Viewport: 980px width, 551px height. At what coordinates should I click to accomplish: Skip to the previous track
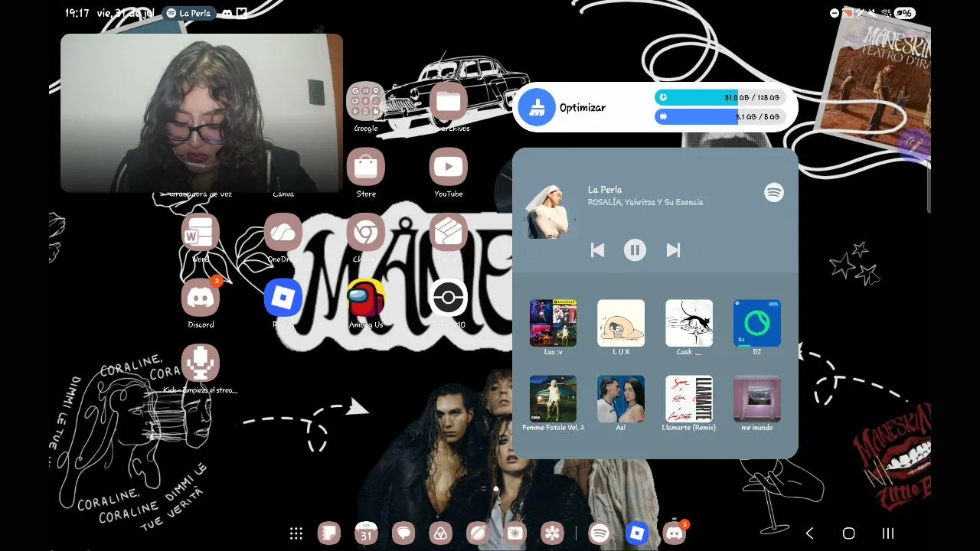(598, 250)
